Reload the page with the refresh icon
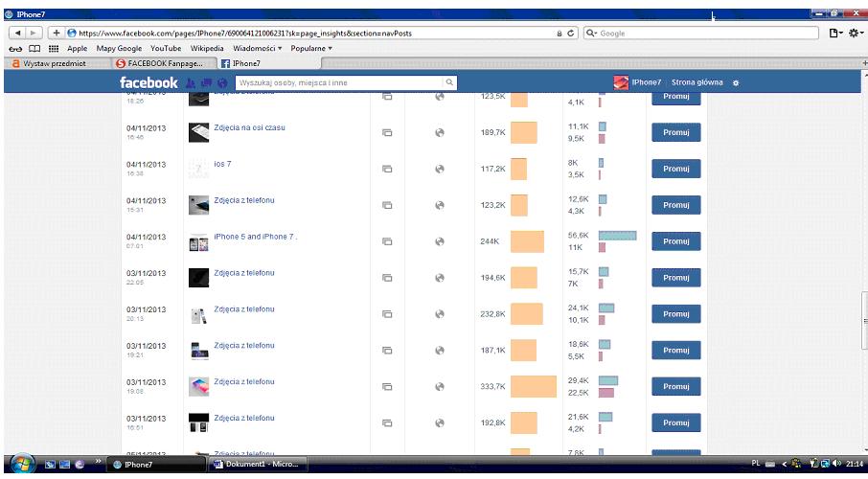This screenshot has width=868, height=479. pos(570,34)
